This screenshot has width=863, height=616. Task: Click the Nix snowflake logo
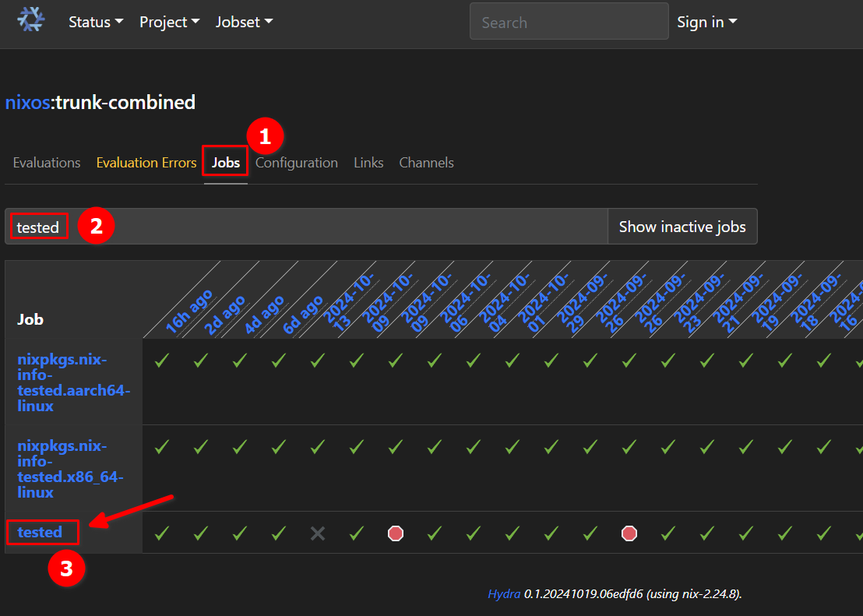click(x=31, y=19)
